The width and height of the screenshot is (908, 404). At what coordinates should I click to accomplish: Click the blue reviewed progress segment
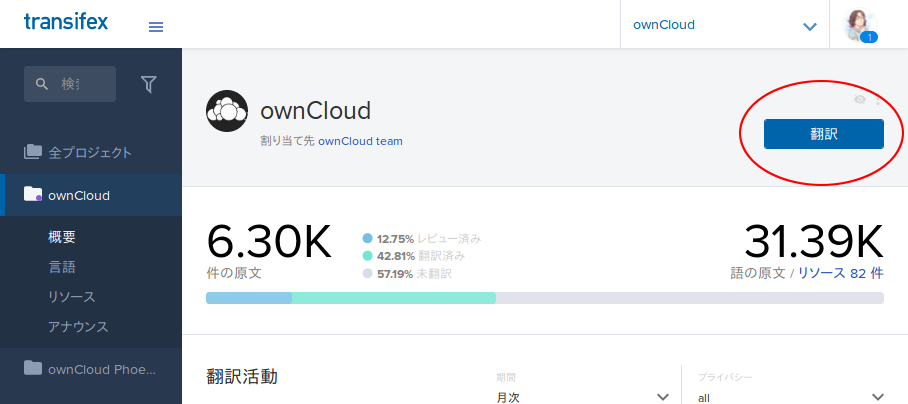pyautogui.click(x=249, y=298)
